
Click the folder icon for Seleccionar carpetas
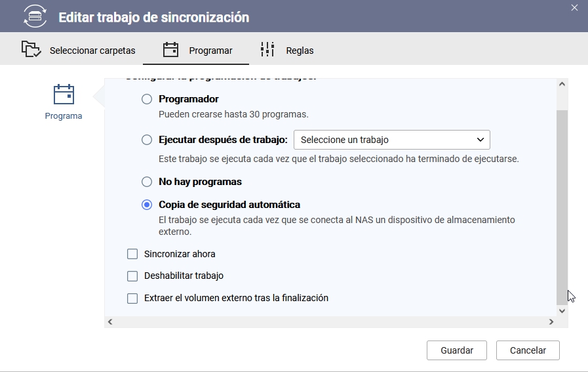click(31, 50)
